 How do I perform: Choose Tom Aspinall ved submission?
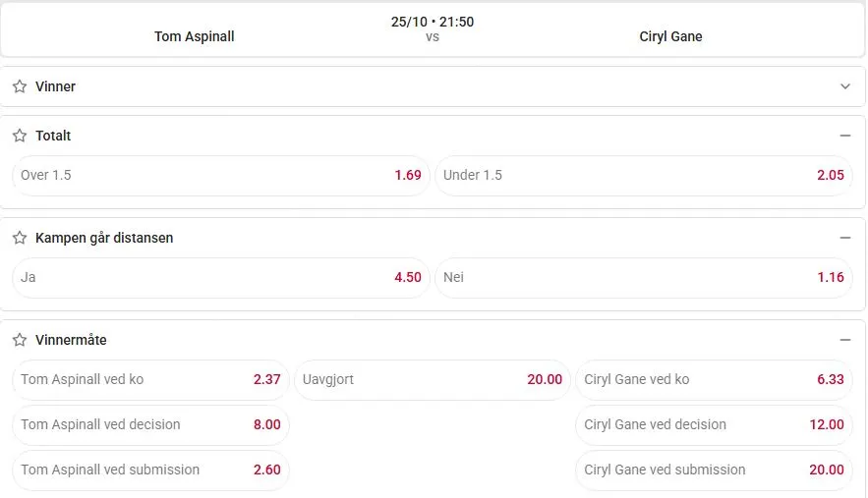pyautogui.click(x=150, y=470)
